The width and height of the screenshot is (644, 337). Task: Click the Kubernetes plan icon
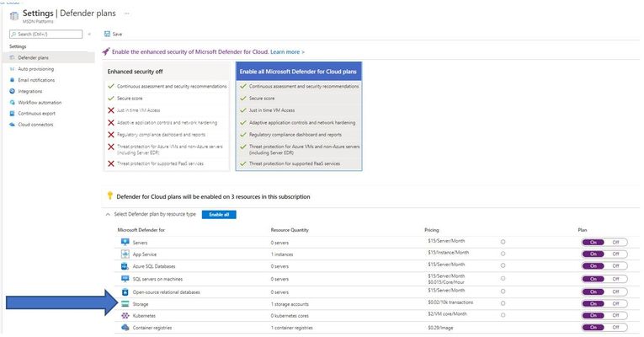125,316
